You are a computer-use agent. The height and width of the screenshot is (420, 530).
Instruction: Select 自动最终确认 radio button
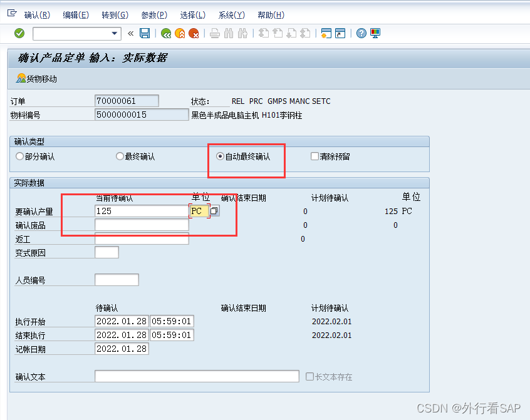pos(220,156)
